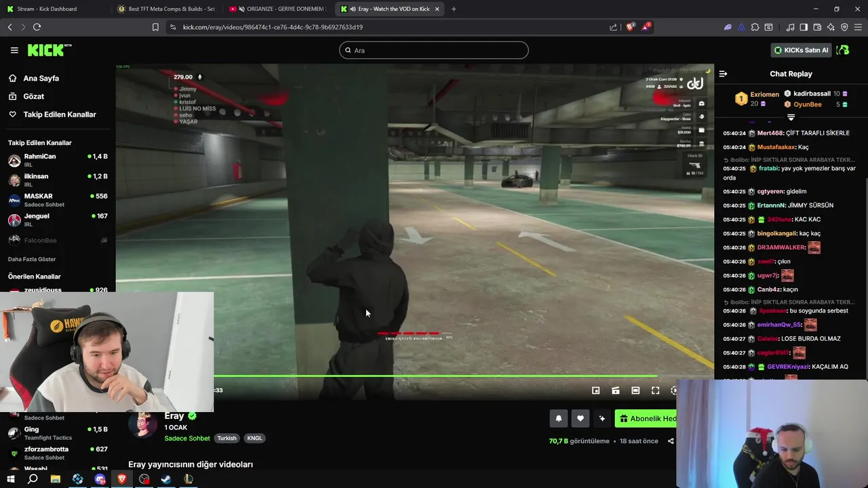
Task: Open the Brave Wallet icon
Action: (817, 27)
